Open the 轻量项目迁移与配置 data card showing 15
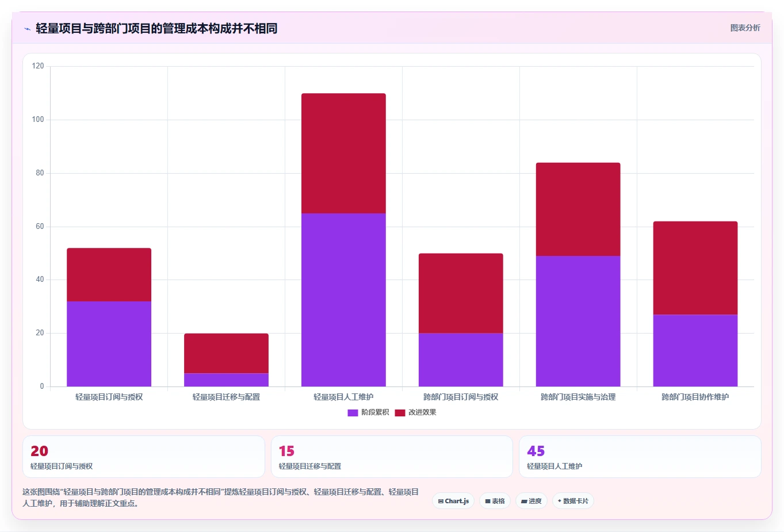The height and width of the screenshot is (532, 784). 392,457
